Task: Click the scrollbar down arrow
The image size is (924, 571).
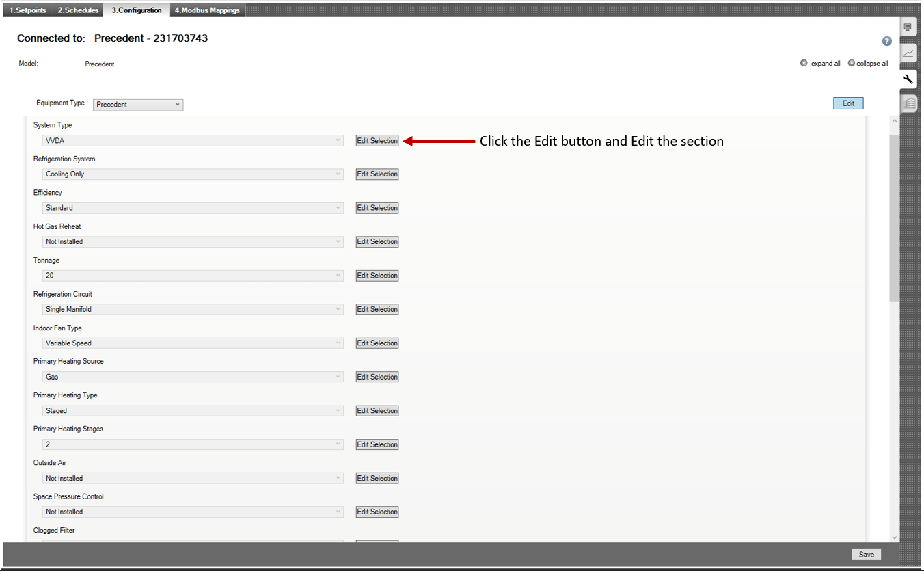Action: point(895,537)
